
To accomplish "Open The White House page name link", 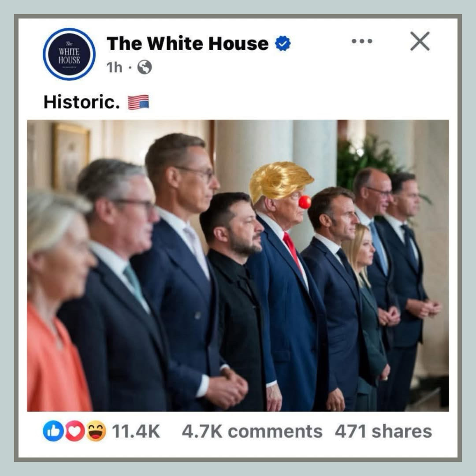I will tap(188, 43).
